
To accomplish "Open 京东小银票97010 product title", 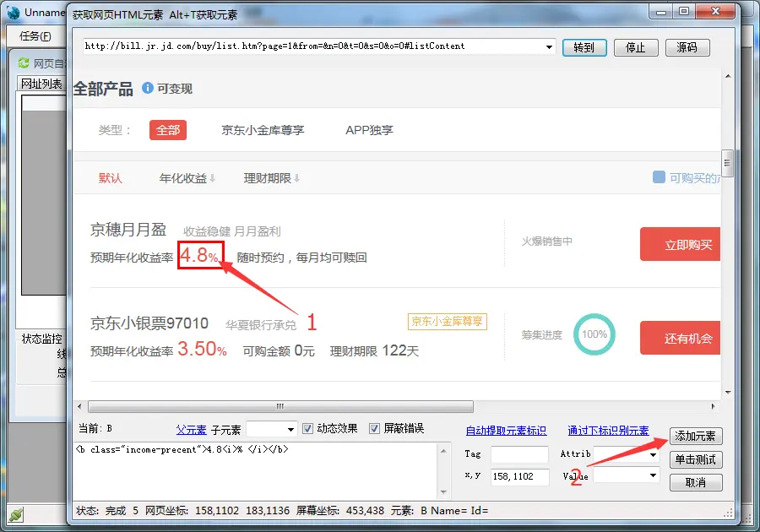I will coord(149,323).
